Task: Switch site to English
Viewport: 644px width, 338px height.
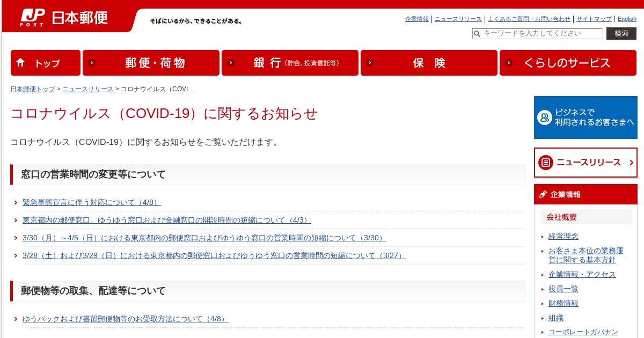Action: pos(627,19)
